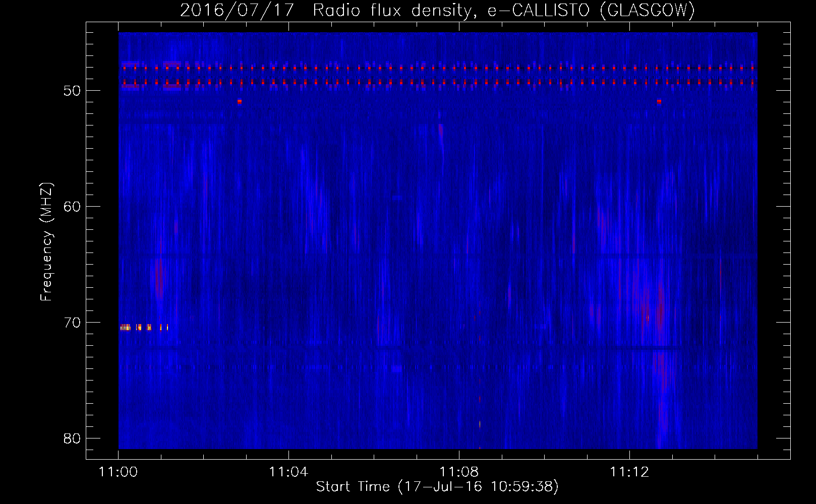Click the plot title '2016/07/17 Radio flux density'
This screenshot has height=504, width=816.
coord(438,10)
